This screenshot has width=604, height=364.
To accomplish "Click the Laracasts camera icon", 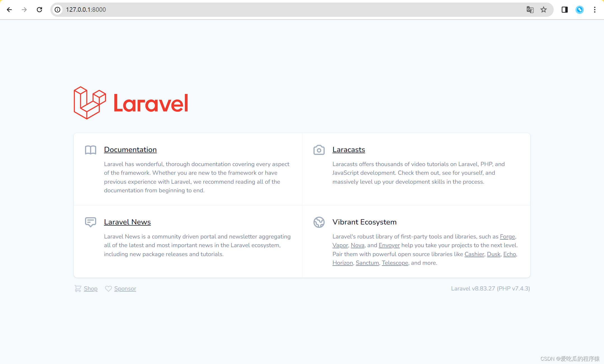I will (x=318, y=150).
